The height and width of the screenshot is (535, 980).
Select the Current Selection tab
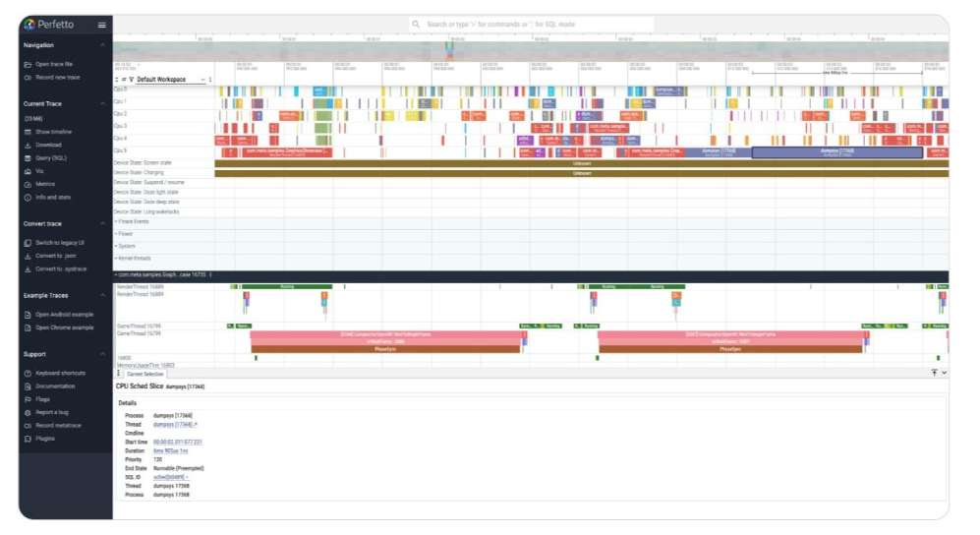144,374
